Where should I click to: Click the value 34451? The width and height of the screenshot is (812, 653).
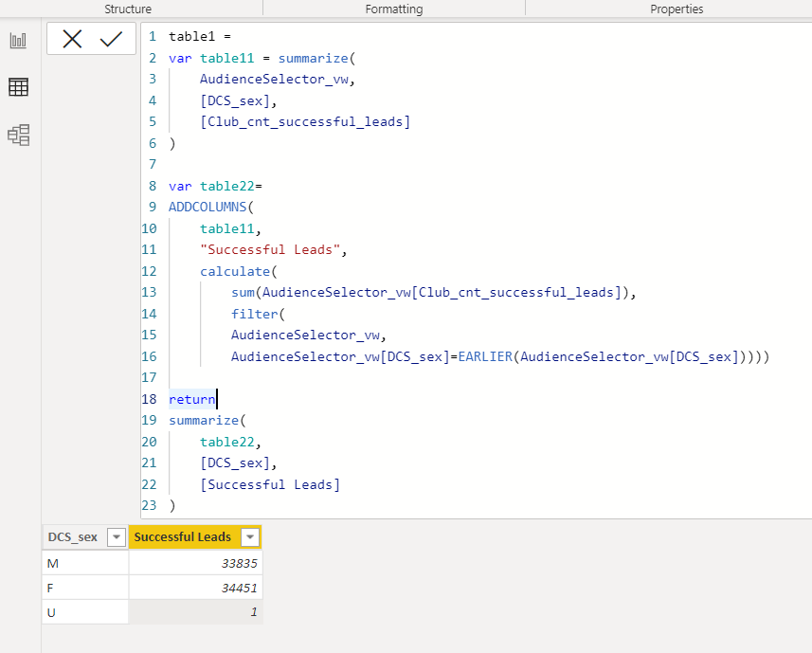click(240, 589)
